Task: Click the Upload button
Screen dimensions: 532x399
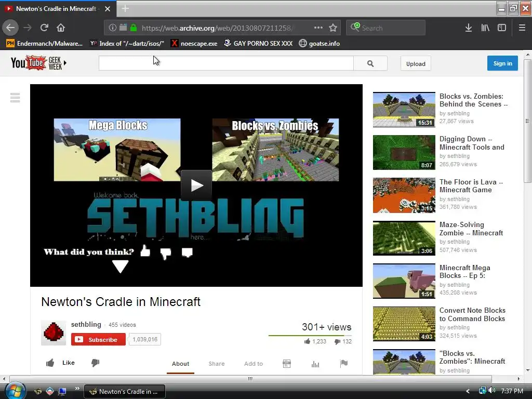Action: pos(416,64)
